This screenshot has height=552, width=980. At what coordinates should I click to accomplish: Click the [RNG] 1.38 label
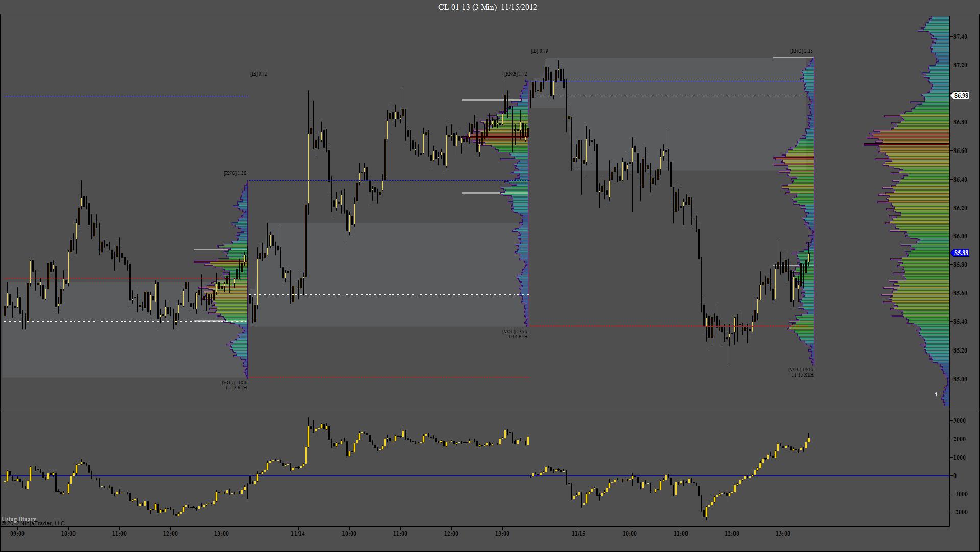[235, 173]
